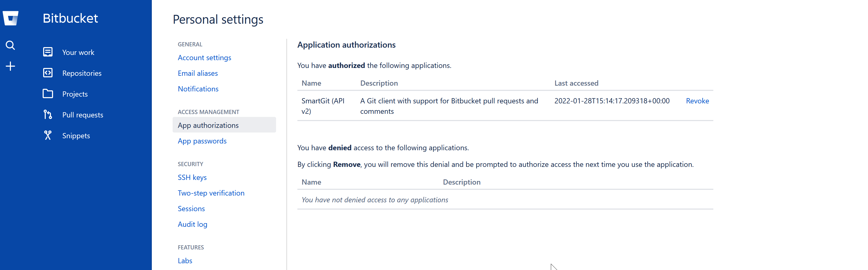Click the Personal settings heading area

pos(218,19)
